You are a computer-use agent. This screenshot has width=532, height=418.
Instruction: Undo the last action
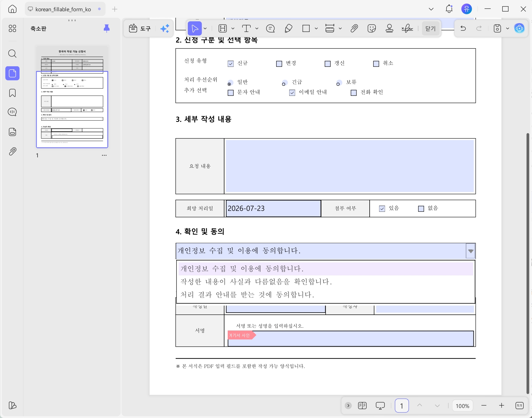[463, 28]
